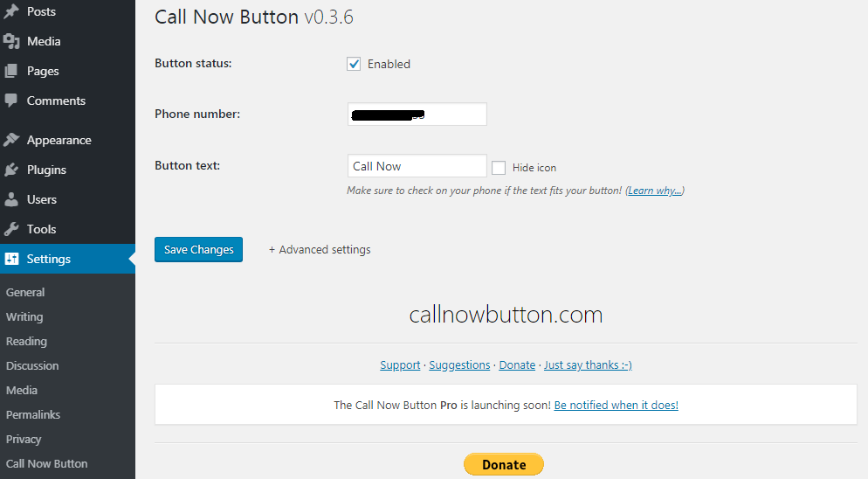Image resolution: width=868 pixels, height=479 pixels.
Task: Click the yellow Donate button
Action: pyautogui.click(x=504, y=465)
